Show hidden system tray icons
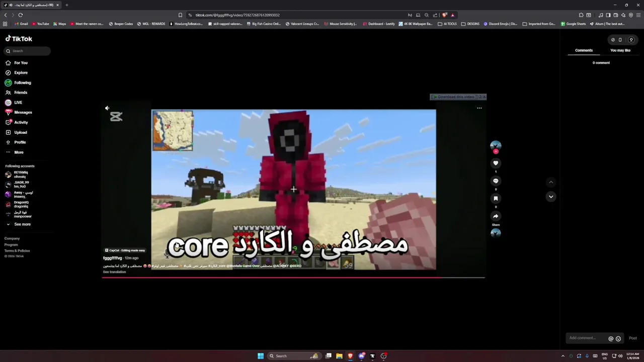 563,356
